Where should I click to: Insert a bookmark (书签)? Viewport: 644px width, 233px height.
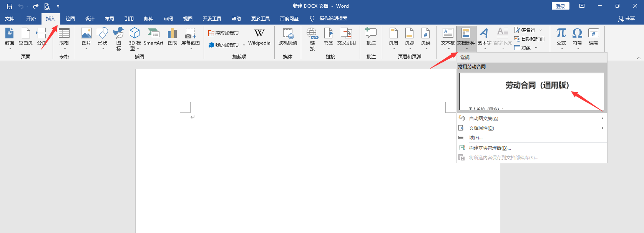point(329,37)
